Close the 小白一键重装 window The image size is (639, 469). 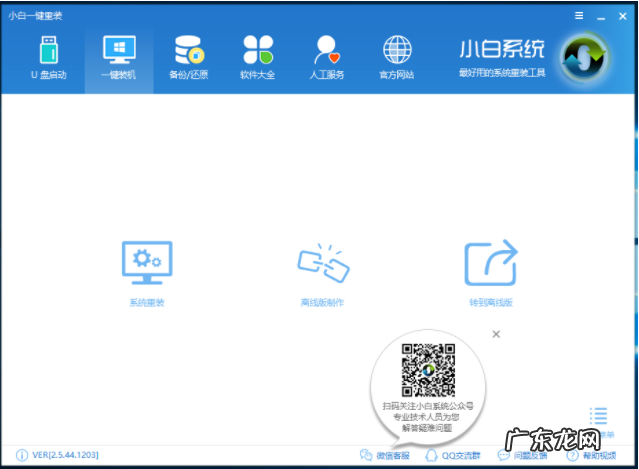tap(623, 16)
